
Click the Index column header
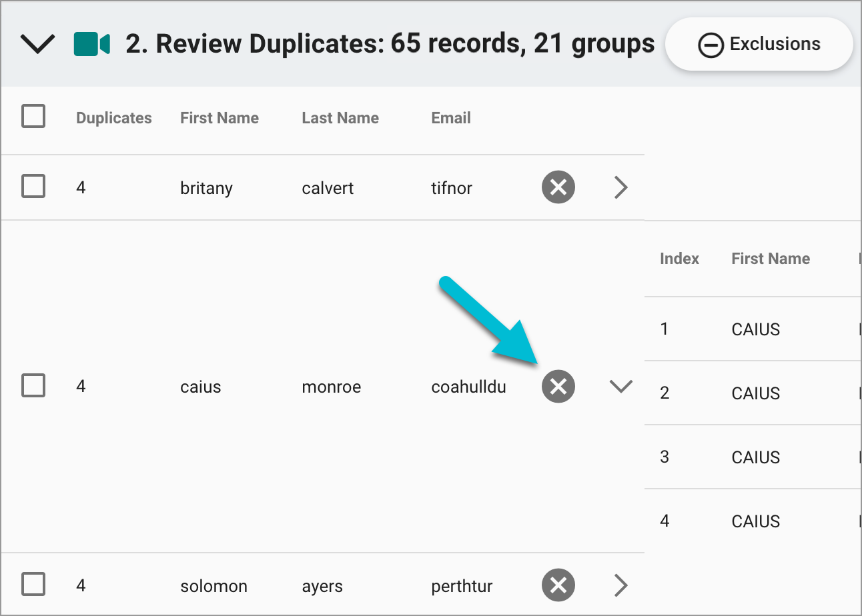[x=679, y=259]
